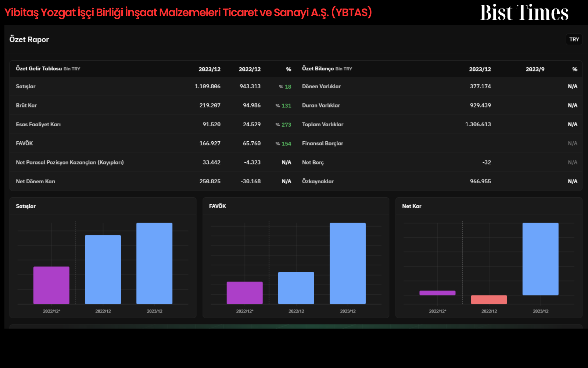This screenshot has height=368, width=588.
Task: Click the 2023/12 bar in Satışlar chart
Action: 154,263
